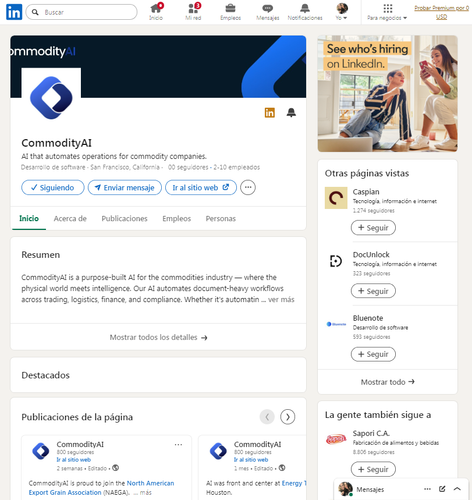
Task: Switch to the Publicaciones tab
Action: click(124, 219)
